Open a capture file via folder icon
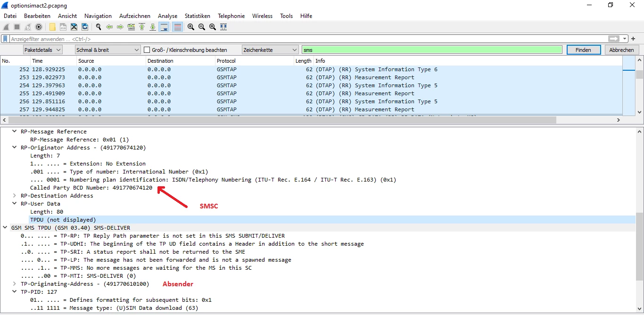 (x=52, y=27)
